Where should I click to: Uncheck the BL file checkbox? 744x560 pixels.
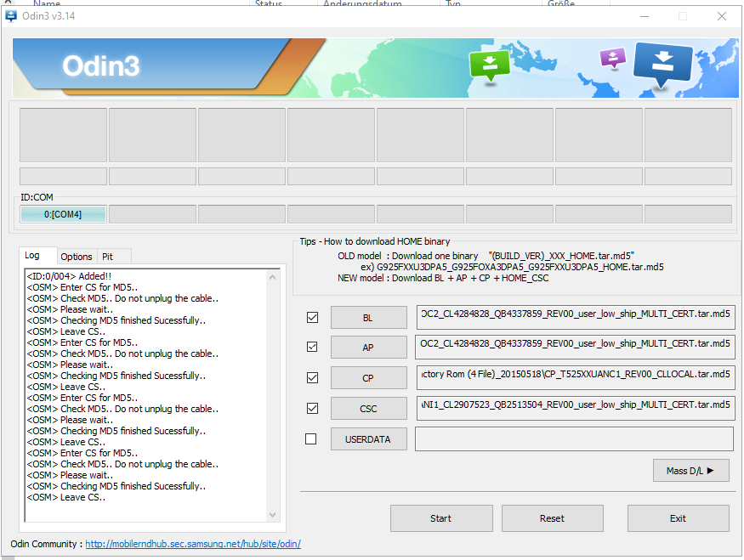312,317
